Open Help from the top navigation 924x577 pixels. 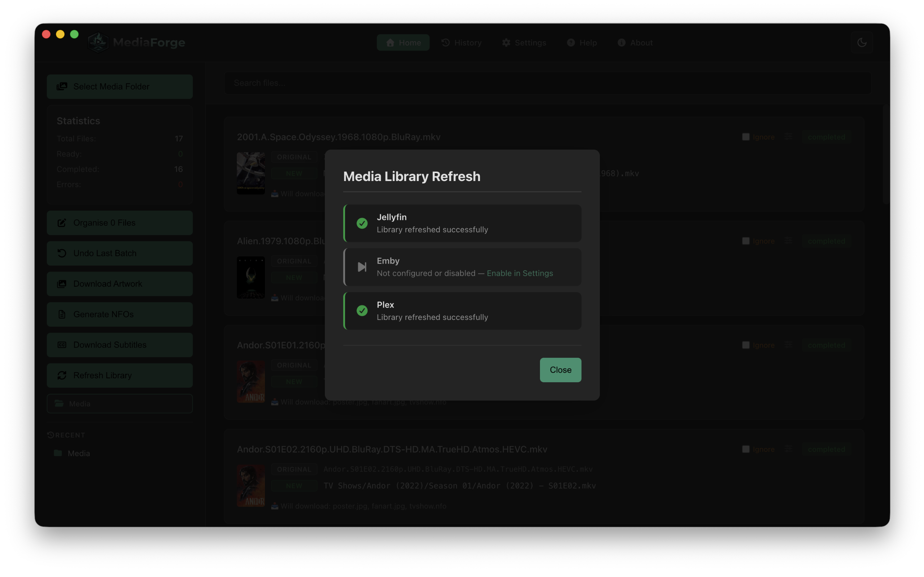click(x=581, y=42)
